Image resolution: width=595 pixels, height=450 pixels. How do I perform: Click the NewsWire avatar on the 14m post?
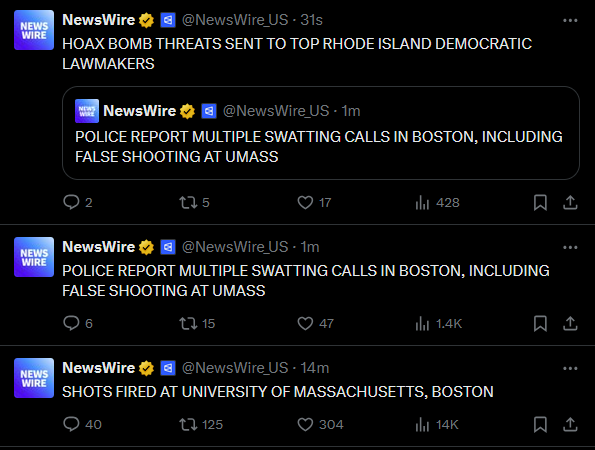pos(34,378)
